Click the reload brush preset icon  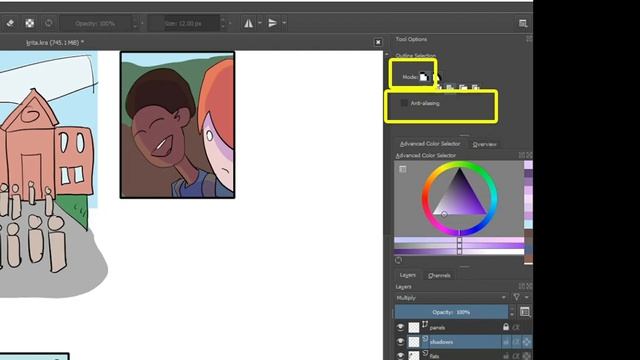pos(49,23)
